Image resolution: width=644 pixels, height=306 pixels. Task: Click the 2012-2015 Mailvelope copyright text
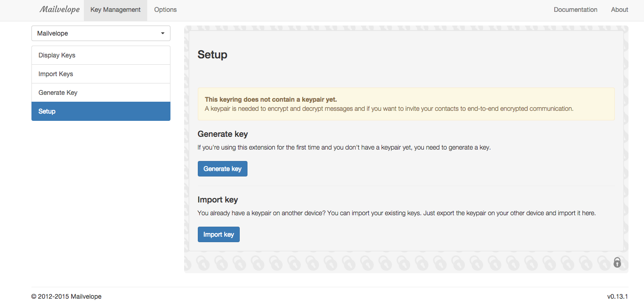tap(67, 296)
